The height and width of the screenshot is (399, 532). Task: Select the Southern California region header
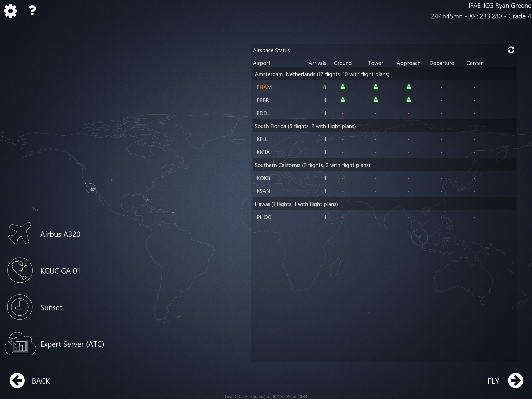pos(312,165)
